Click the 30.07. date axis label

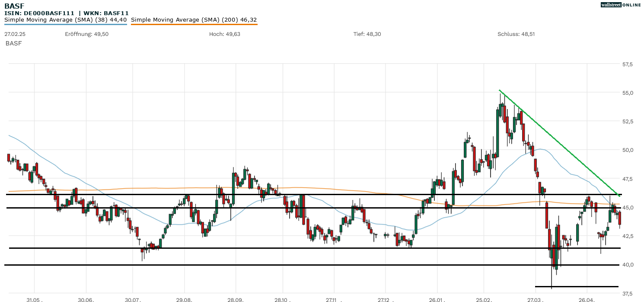click(133, 299)
